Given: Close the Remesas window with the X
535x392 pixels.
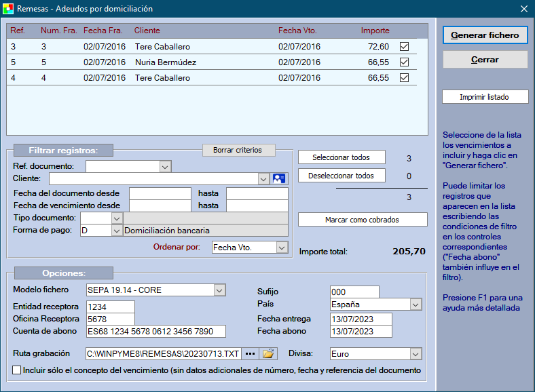Looking at the screenshot, I should (523, 9).
